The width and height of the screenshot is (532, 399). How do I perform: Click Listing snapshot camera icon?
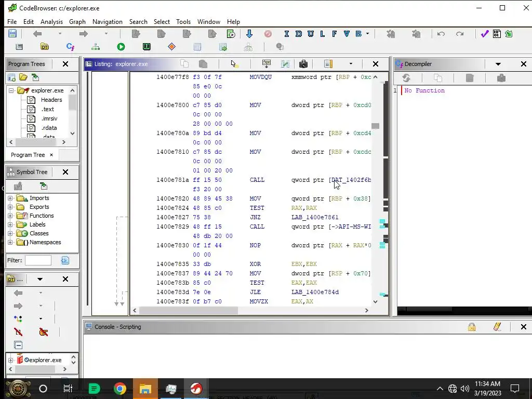303,64
